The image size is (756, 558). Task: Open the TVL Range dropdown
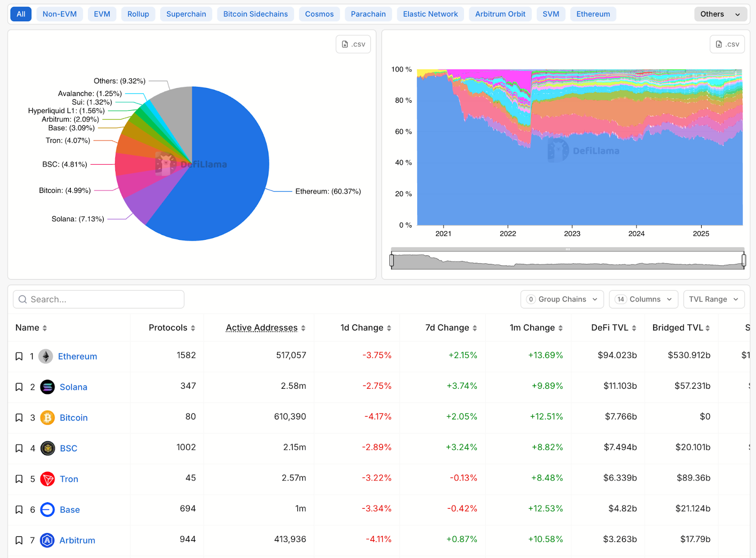pos(713,299)
